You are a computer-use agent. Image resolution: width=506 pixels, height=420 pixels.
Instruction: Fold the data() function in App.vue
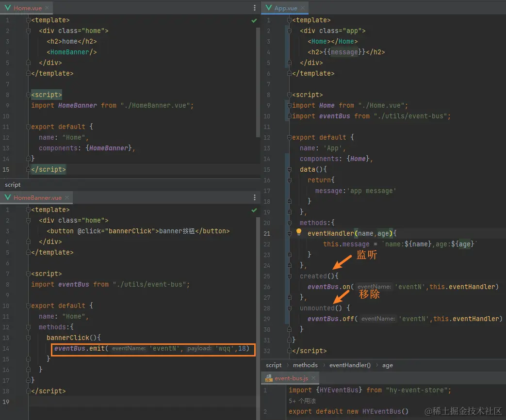click(289, 169)
